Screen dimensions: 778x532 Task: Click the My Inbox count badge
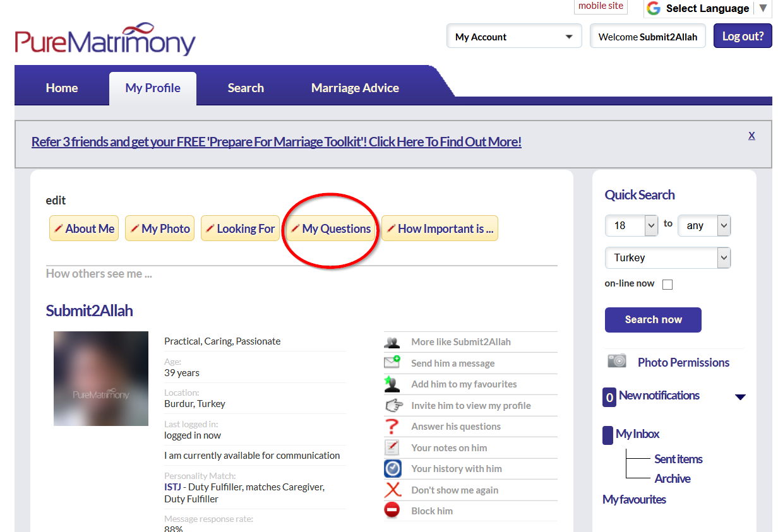[607, 435]
